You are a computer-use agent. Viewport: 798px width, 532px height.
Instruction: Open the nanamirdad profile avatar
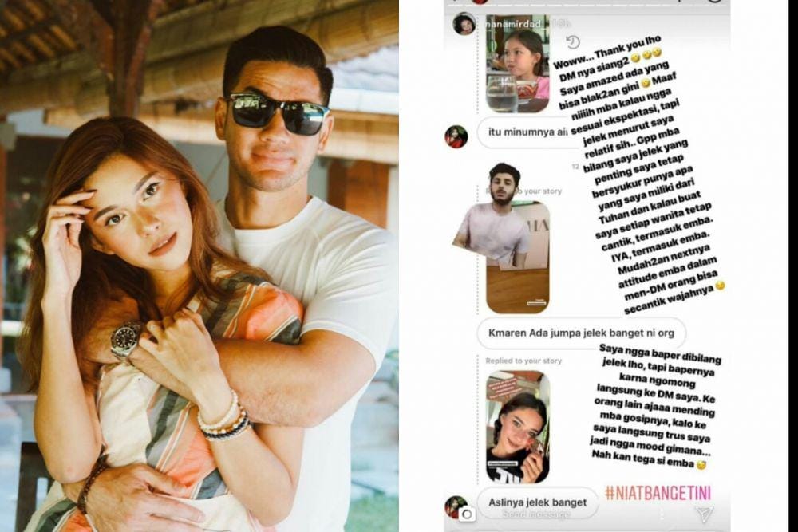pos(464,25)
